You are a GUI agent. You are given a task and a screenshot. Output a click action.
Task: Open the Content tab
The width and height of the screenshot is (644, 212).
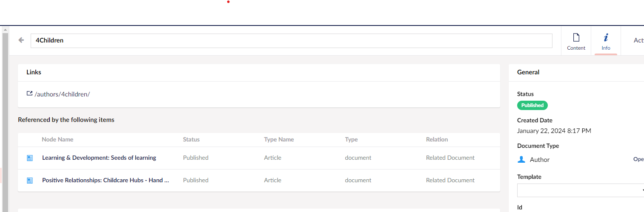coord(576,41)
